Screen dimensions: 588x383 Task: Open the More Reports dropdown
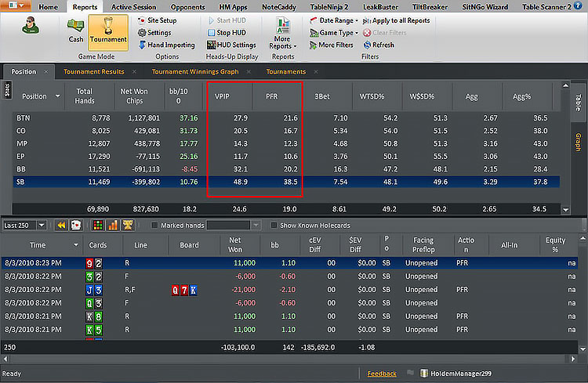coord(282,36)
